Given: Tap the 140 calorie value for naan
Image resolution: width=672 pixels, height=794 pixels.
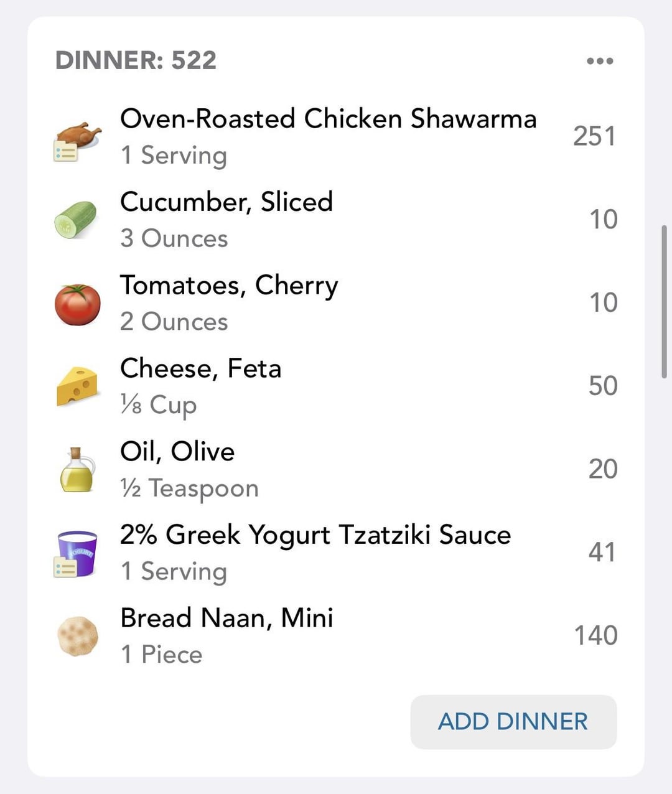Looking at the screenshot, I should click(595, 635).
